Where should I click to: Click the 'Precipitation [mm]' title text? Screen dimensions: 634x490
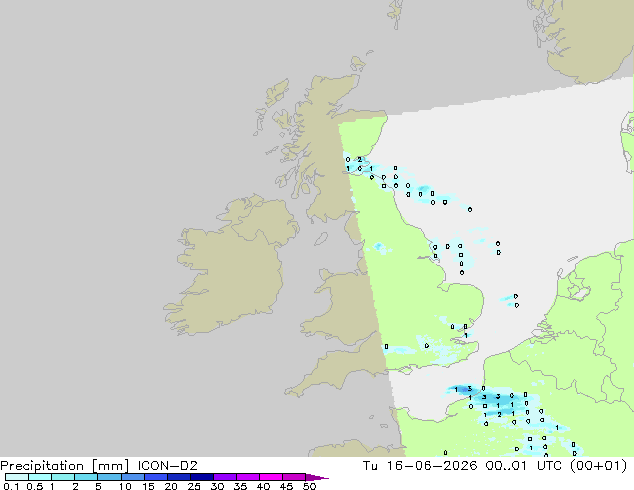click(x=65, y=466)
